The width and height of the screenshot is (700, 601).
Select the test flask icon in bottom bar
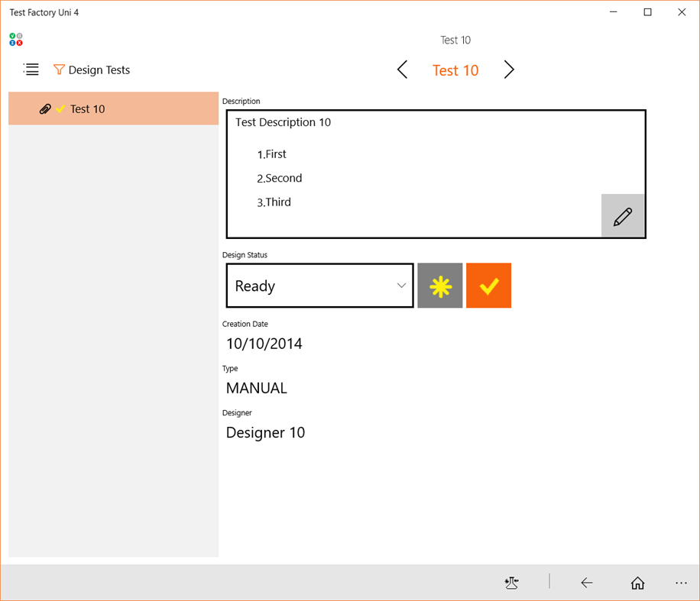511,583
